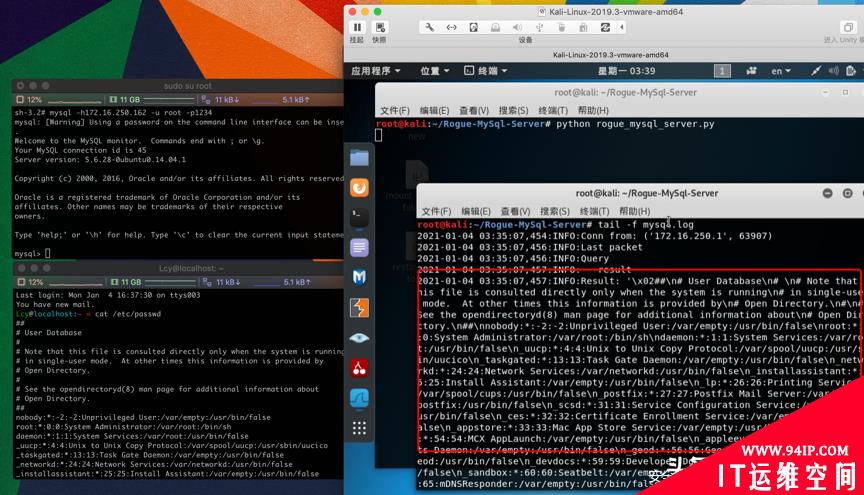Suspend the virtual machine with the pause button
This screenshot has height=495, width=864.
357,27
